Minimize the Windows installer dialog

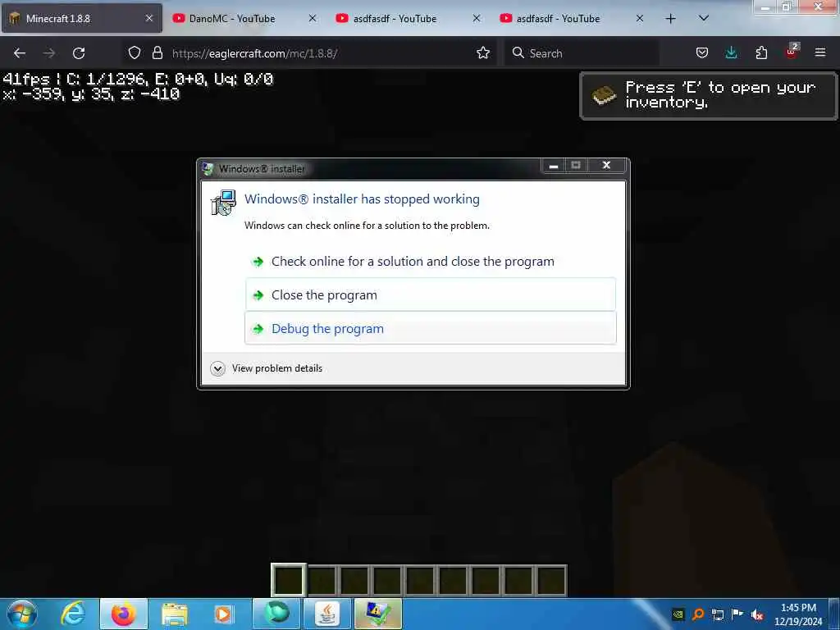554,166
